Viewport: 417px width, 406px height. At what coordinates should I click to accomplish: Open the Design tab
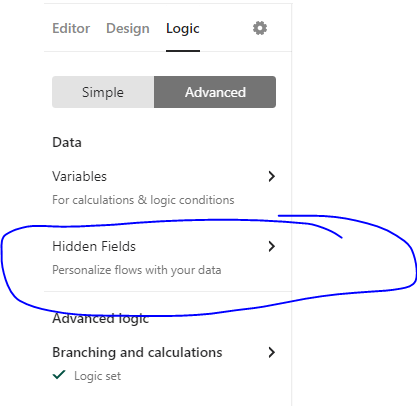pyautogui.click(x=128, y=28)
